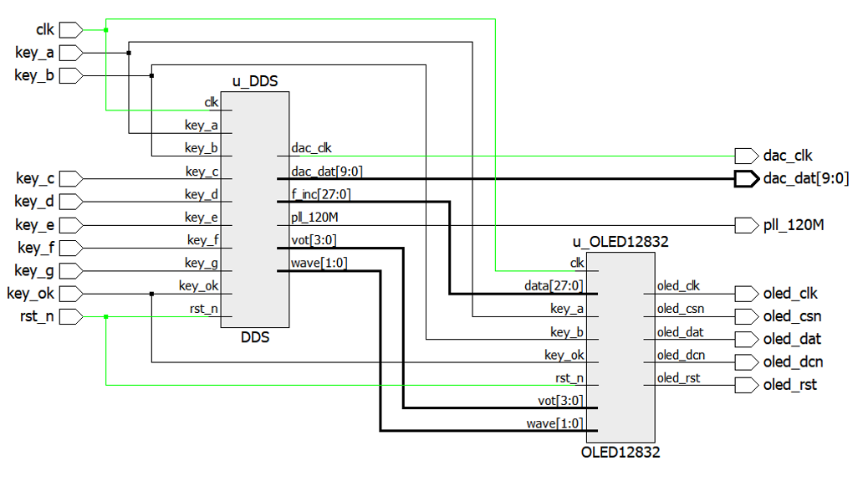The image size is (868, 487).
Task: Click the rst_n input port symbol
Action: pyautogui.click(x=71, y=317)
